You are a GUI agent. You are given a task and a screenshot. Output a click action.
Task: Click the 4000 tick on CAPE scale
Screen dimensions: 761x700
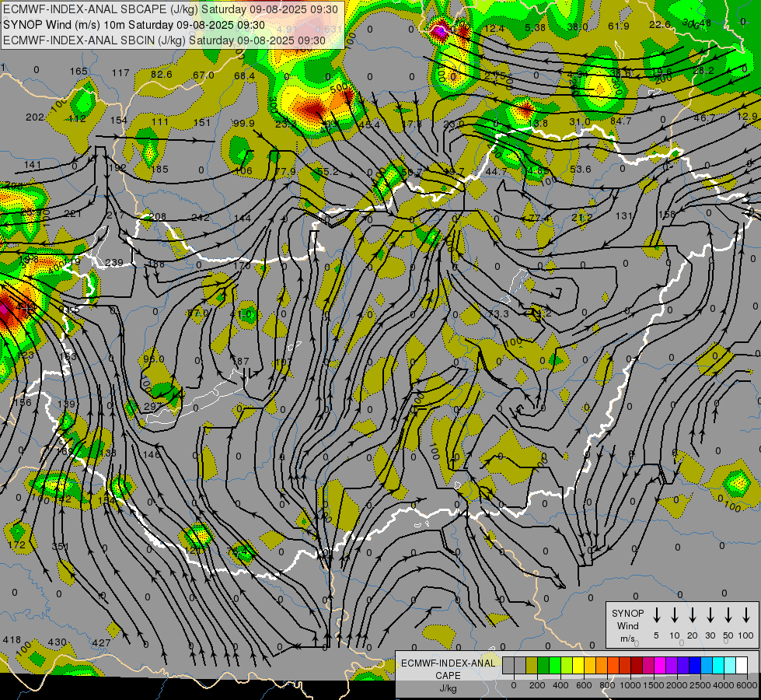click(723, 685)
